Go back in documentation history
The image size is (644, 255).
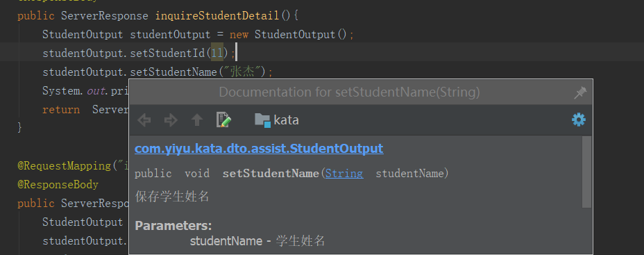[144, 120]
